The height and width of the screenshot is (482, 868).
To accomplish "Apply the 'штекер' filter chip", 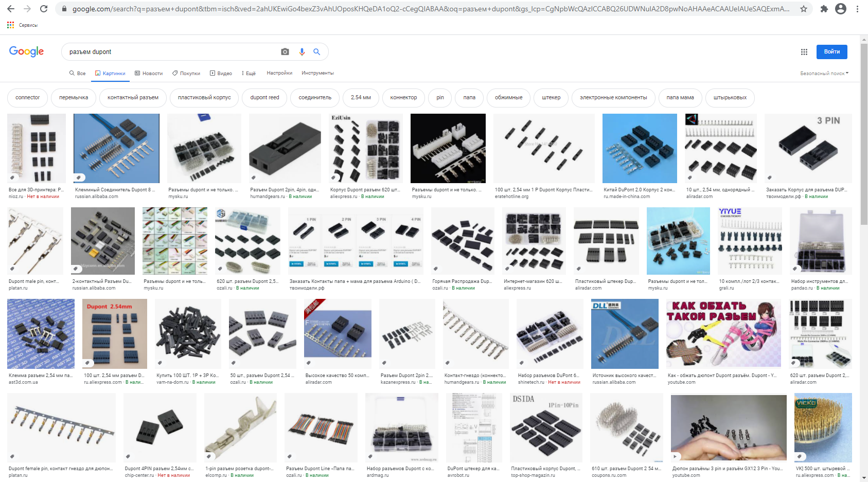I will pyautogui.click(x=551, y=98).
